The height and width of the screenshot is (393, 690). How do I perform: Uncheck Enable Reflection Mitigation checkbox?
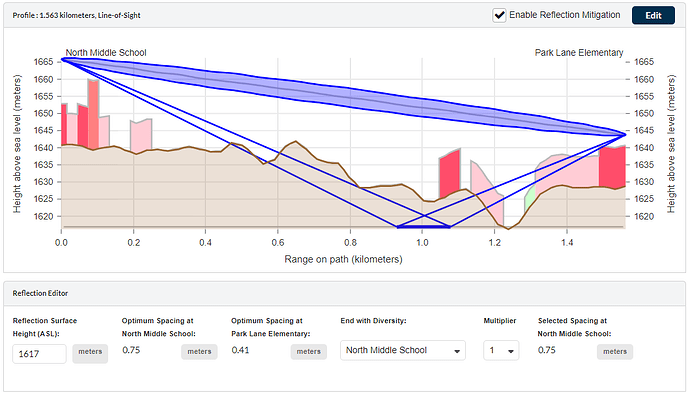click(x=499, y=15)
